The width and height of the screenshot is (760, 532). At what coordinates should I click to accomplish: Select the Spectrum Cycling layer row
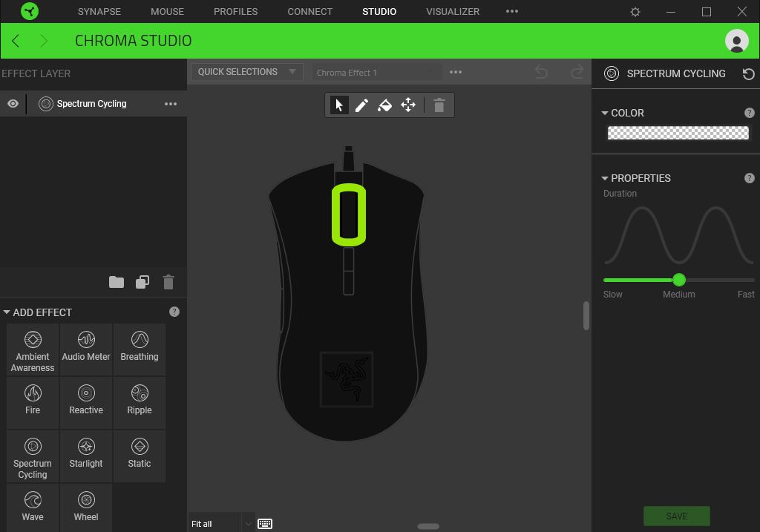[x=93, y=104]
